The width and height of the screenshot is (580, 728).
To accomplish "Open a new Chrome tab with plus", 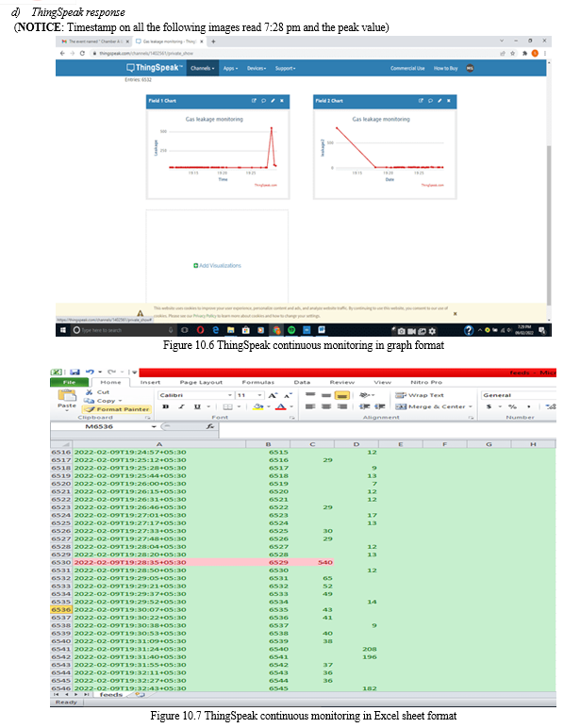I will 214,41.
